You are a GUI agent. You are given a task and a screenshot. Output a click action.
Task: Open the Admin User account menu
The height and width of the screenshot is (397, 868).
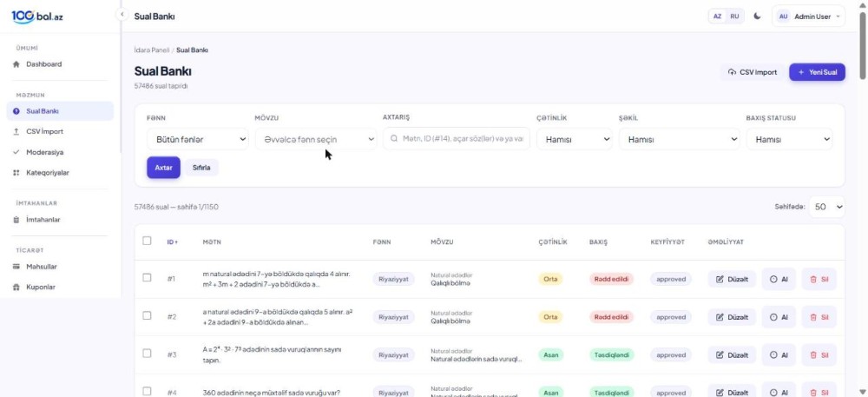pyautogui.click(x=808, y=17)
